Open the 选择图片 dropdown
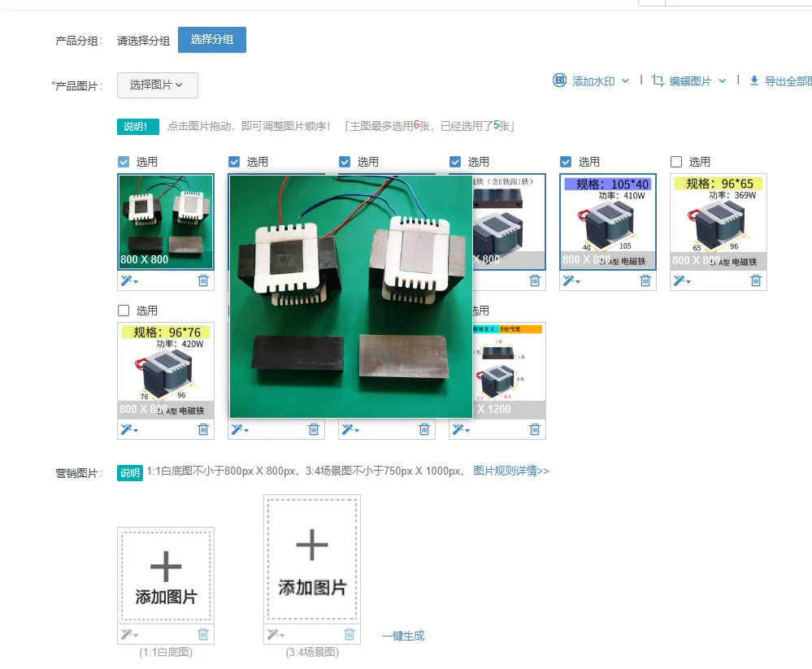 pyautogui.click(x=158, y=85)
